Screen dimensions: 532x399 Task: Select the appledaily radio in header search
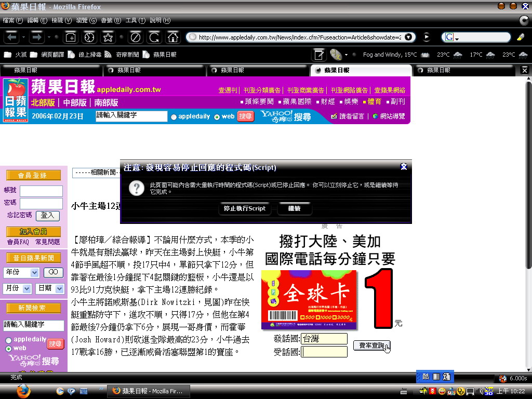(174, 117)
